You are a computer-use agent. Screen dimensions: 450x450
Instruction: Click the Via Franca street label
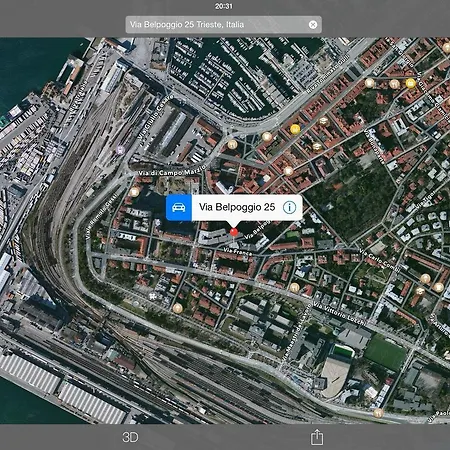[x=237, y=252]
